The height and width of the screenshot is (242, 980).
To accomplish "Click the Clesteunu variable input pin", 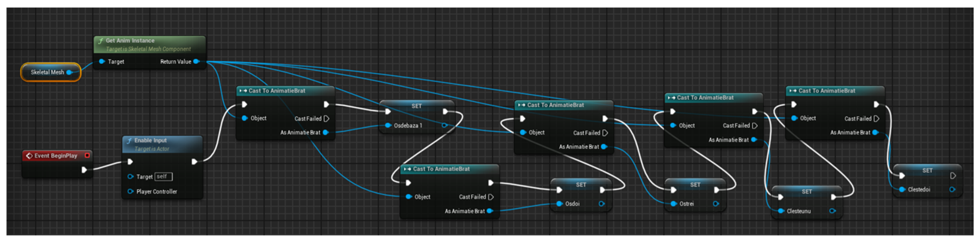I will pyautogui.click(x=781, y=211).
